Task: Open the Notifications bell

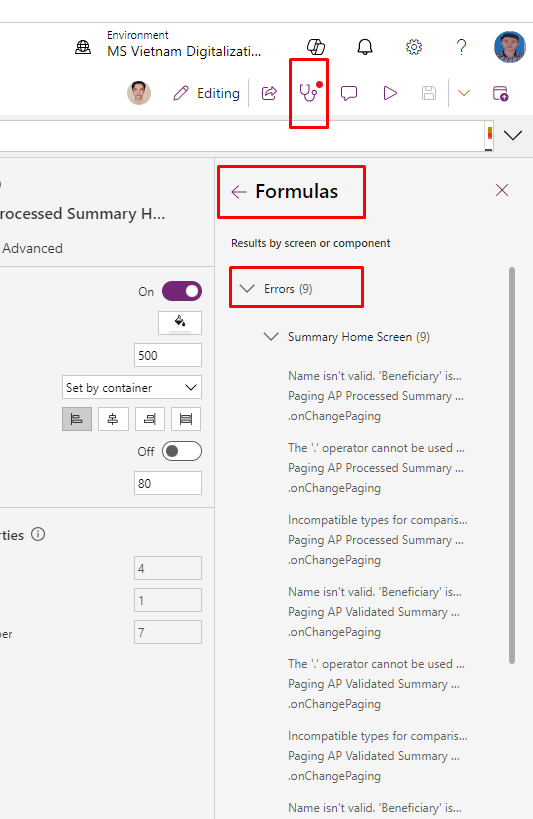Action: coord(365,47)
